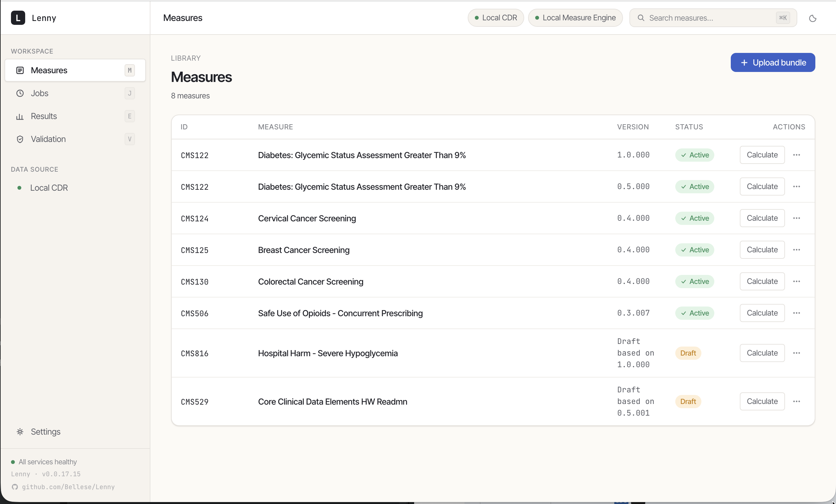The image size is (836, 504).
Task: Click the Jobs clock icon
Action: pyautogui.click(x=20, y=93)
